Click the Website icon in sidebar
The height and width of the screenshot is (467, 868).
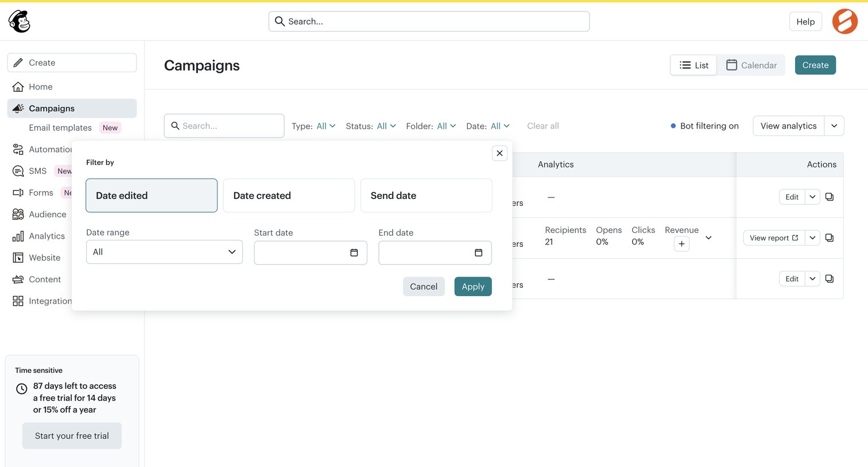click(18, 258)
